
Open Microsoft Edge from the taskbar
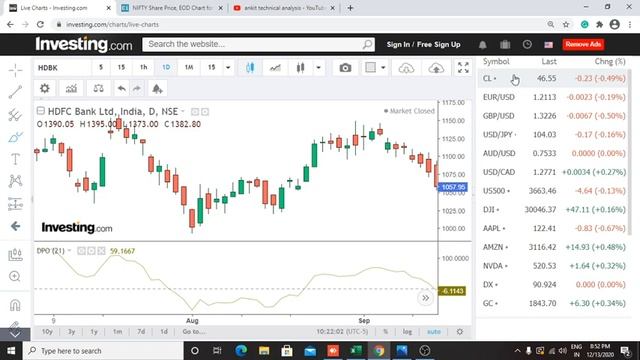(241, 350)
